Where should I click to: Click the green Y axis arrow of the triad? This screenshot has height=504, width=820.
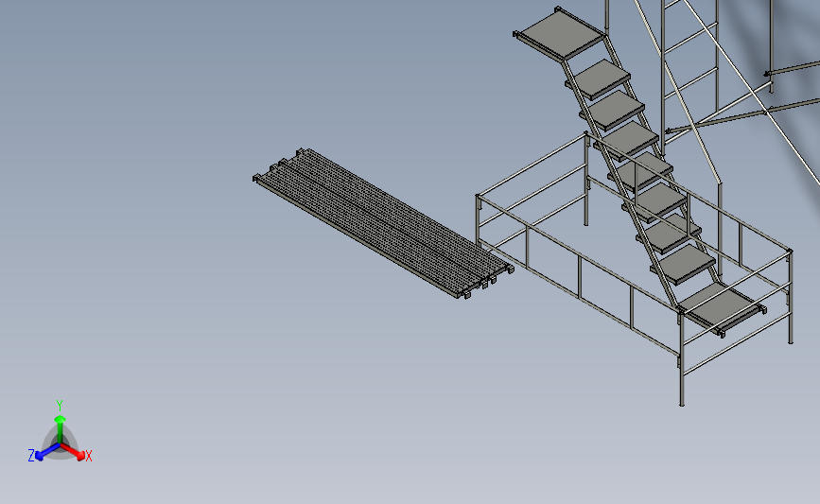click(x=60, y=428)
